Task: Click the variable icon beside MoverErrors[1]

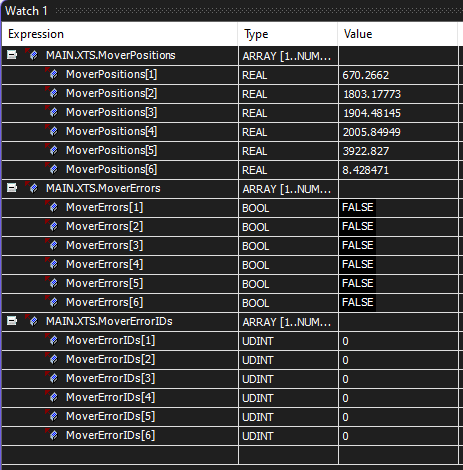Action: [x=52, y=207]
